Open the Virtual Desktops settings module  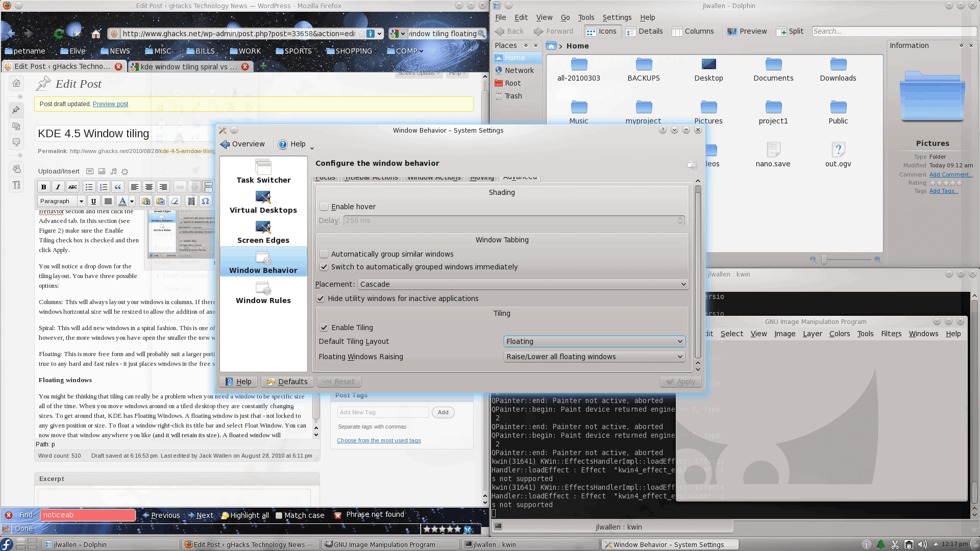click(263, 202)
